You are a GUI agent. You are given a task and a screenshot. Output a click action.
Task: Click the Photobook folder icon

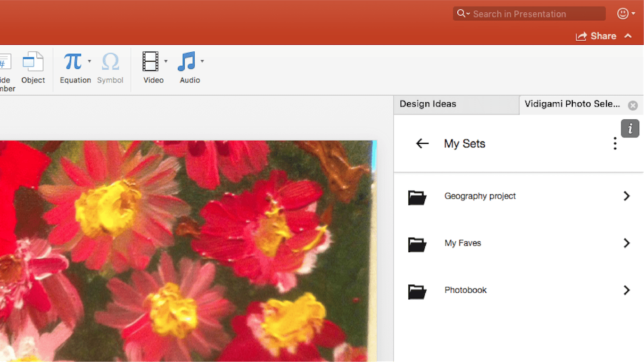coord(417,292)
